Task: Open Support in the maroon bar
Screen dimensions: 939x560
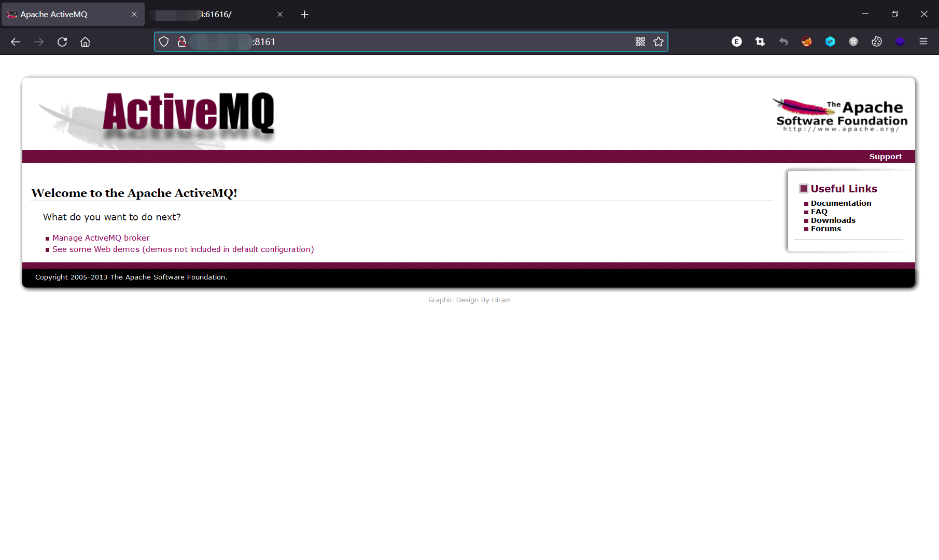Action: [886, 157]
